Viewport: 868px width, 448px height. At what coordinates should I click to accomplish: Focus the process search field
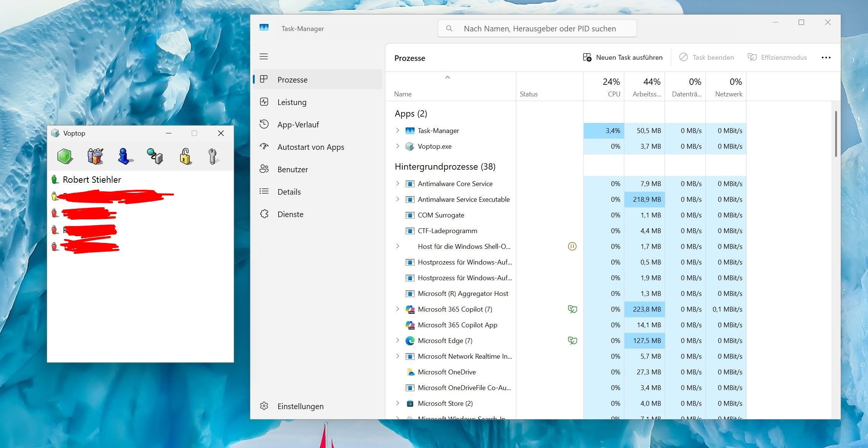[539, 29]
